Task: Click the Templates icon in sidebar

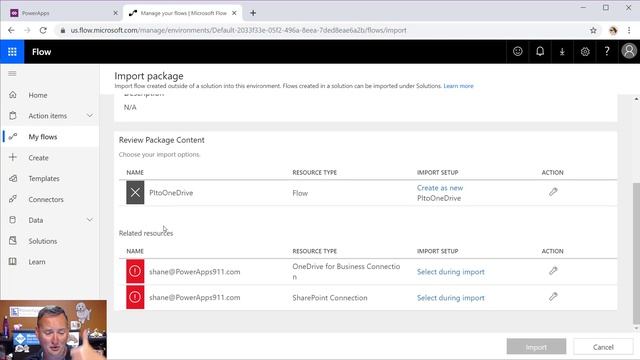Action: point(13,178)
